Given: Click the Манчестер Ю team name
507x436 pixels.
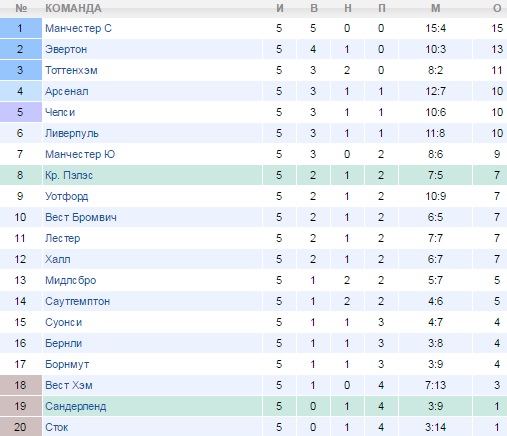Looking at the screenshot, I should click(80, 154).
